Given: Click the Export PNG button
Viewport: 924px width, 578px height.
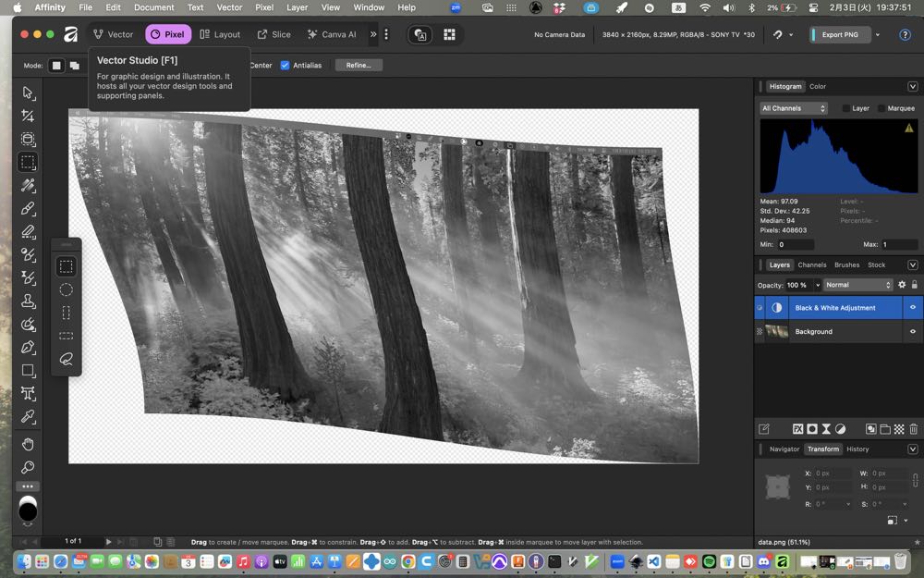Looking at the screenshot, I should coord(839,35).
